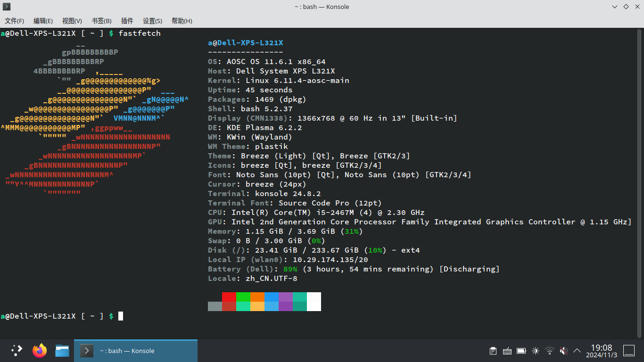Click 'Locale: zh_CN.UTF-8'
Screen dimensions: 644x362
[x=253, y=279]
